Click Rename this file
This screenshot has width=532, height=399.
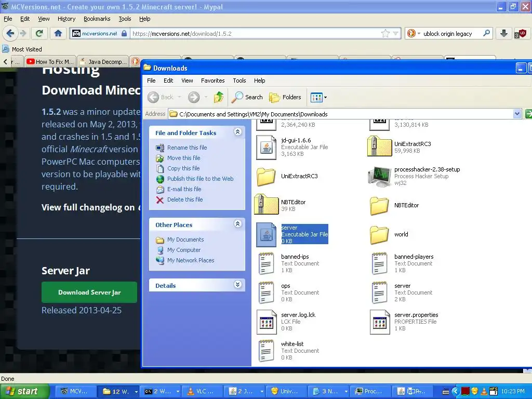tap(187, 148)
